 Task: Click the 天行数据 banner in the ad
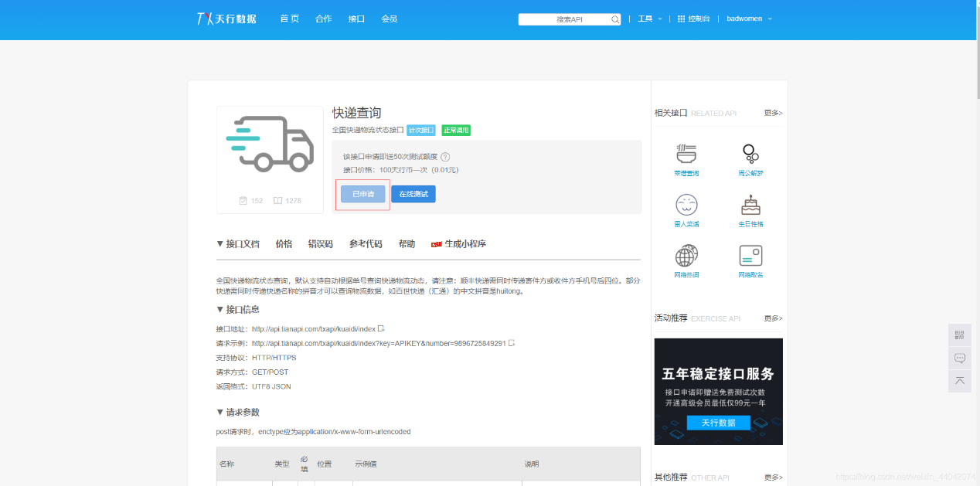click(x=718, y=422)
